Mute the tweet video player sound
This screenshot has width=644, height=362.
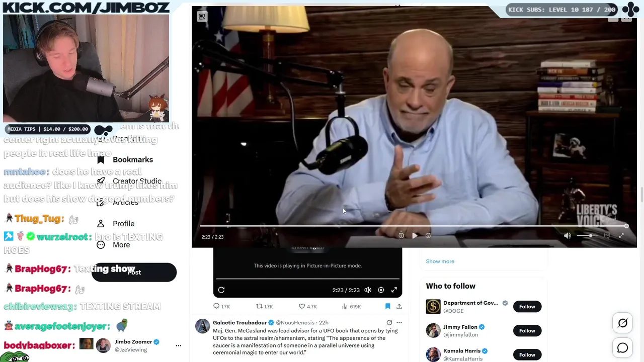point(368,290)
